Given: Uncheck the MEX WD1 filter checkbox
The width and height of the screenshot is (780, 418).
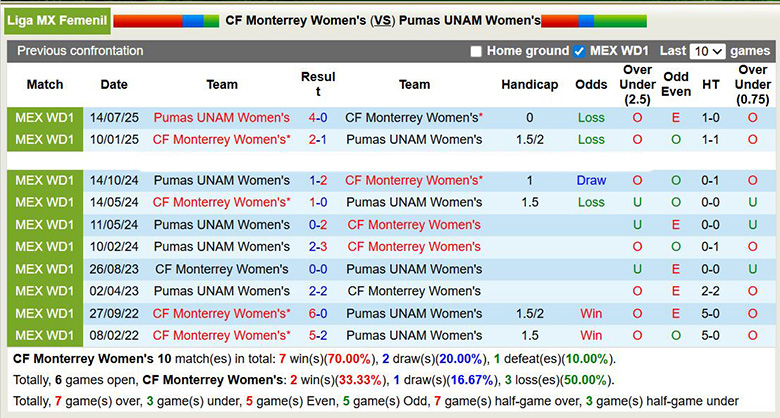Looking at the screenshot, I should pos(579,51).
